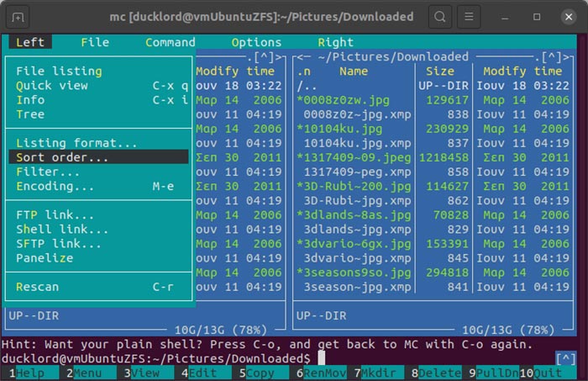This screenshot has height=381, width=588.
Task: Select Quick view entry
Action: pos(98,86)
